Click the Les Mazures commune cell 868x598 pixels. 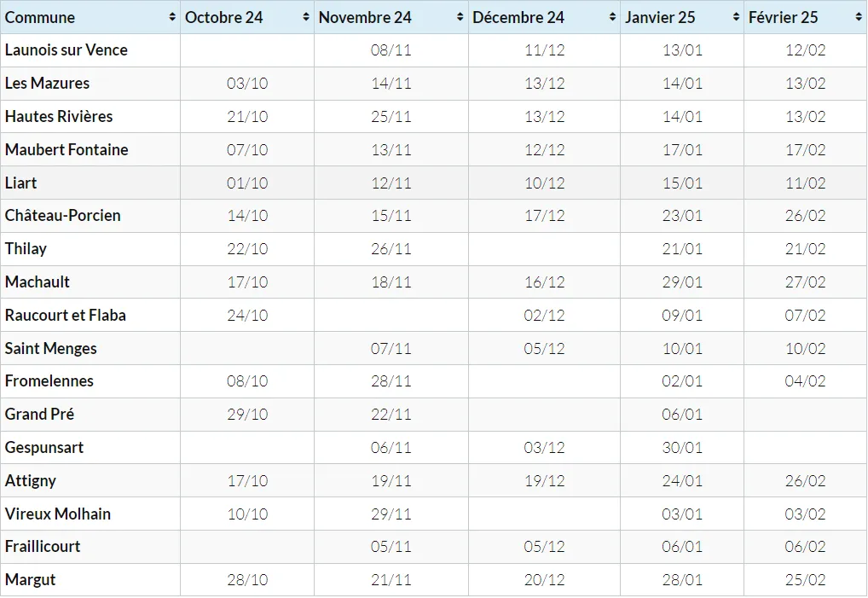[48, 84]
